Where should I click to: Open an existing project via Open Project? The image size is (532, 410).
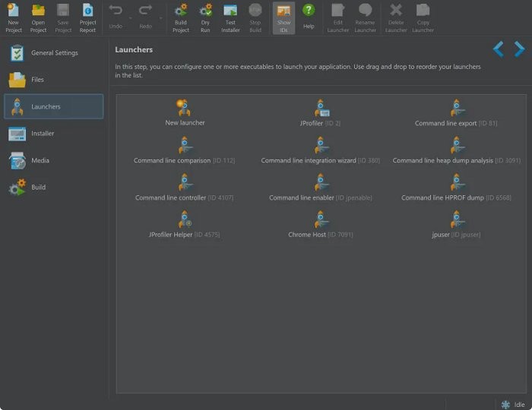[38, 17]
